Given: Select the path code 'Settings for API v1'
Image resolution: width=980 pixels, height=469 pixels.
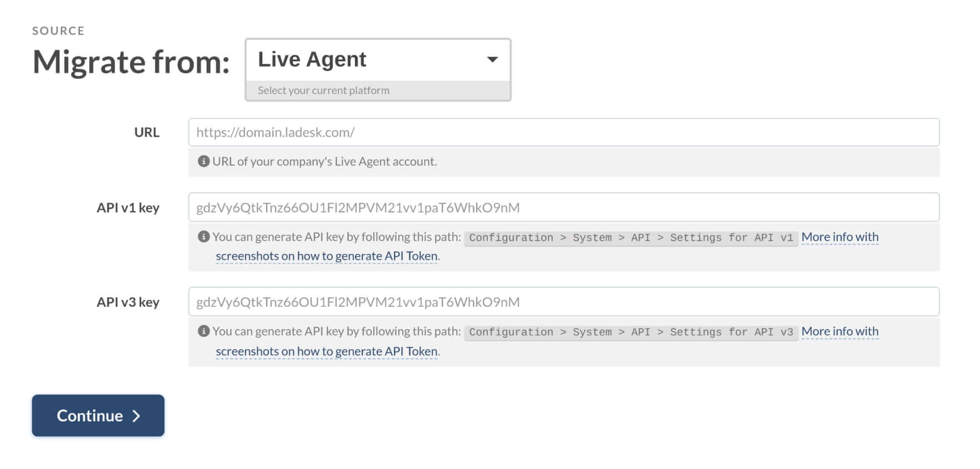Looking at the screenshot, I should pyautogui.click(x=731, y=238).
